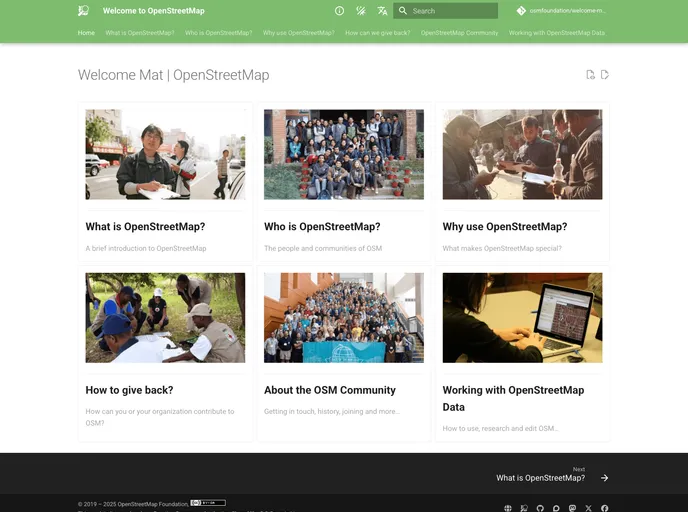Click 'A brief introduction to OpenStreetMap' text

pos(146,248)
